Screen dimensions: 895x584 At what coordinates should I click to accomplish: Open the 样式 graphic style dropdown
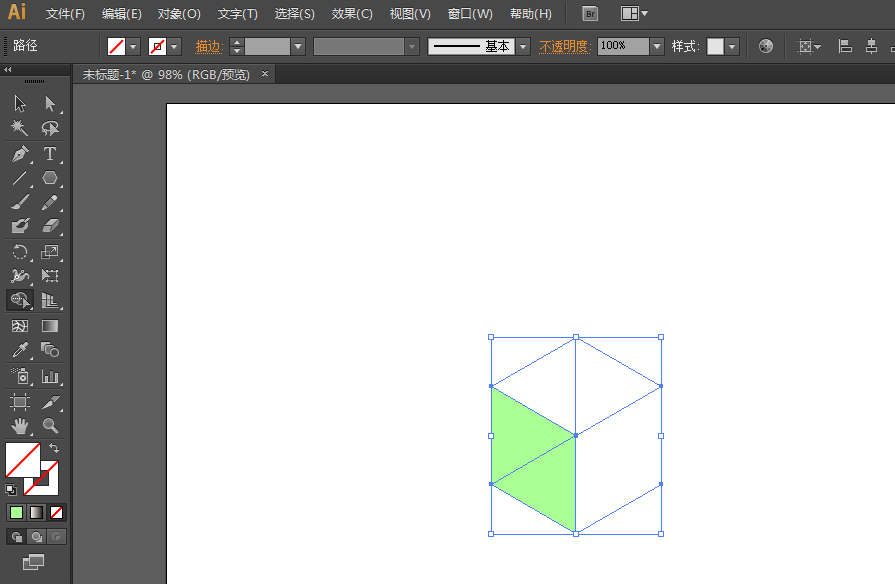732,46
